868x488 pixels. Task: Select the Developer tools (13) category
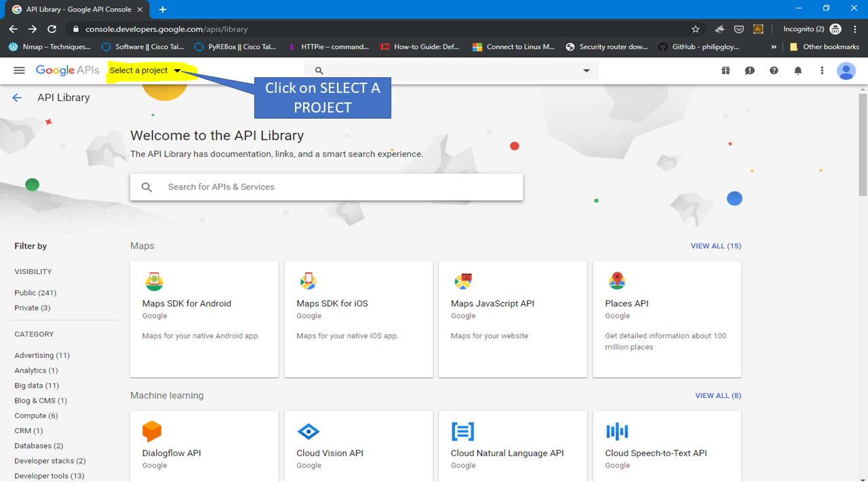point(50,476)
